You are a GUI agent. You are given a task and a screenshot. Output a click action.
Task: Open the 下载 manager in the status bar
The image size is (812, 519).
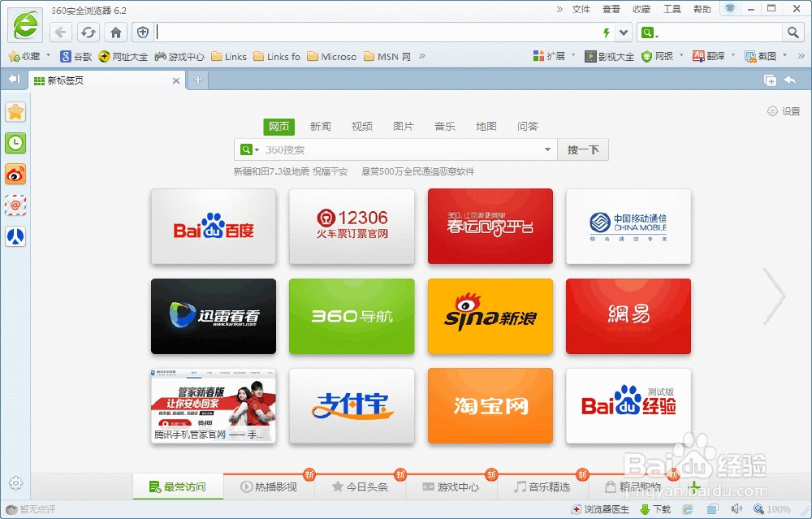tap(655, 509)
